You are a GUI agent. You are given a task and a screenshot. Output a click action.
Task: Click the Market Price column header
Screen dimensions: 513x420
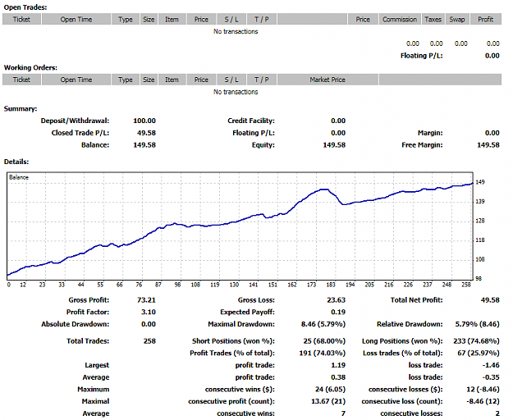click(x=327, y=80)
